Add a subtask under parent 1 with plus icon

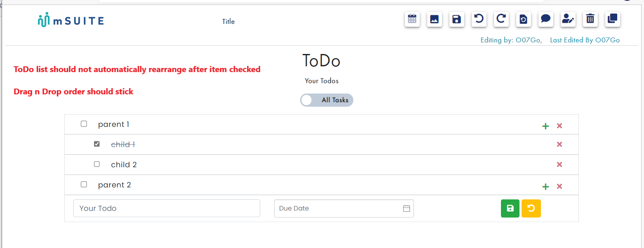(x=545, y=126)
